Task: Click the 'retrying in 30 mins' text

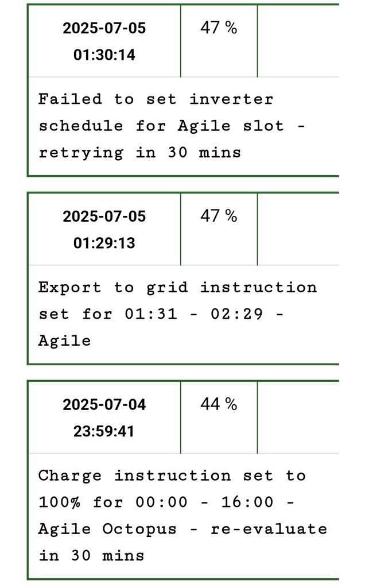Action: (x=139, y=153)
